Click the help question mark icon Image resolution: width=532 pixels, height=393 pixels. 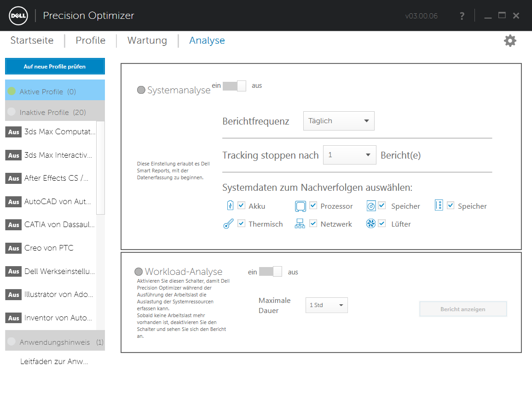coord(462,16)
